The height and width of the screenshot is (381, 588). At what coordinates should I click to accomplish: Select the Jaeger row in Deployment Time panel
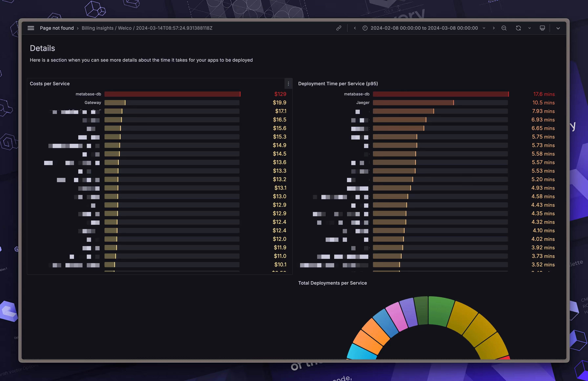pyautogui.click(x=363, y=102)
